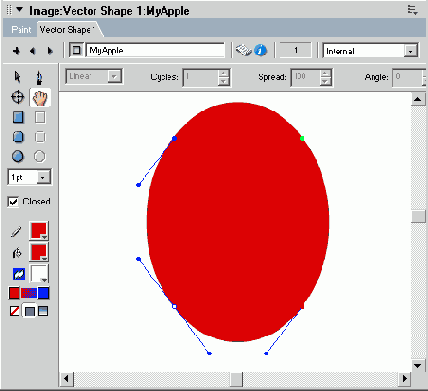Select the unfilled Rectangle tool
428x391 pixels.
(x=40, y=117)
